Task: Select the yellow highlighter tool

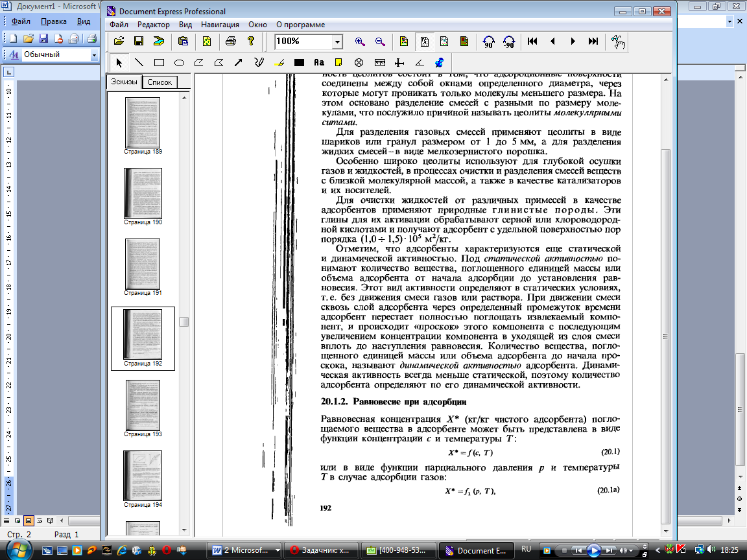Action: [x=279, y=62]
